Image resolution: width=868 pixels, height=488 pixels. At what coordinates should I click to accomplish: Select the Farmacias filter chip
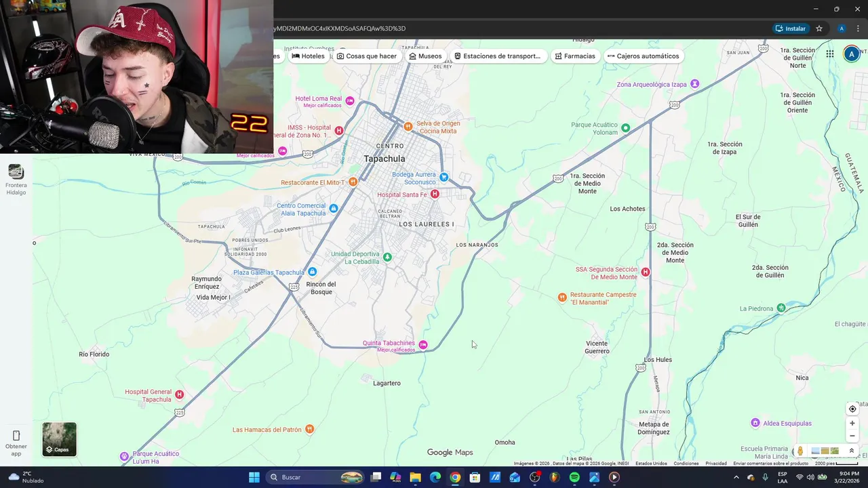click(574, 56)
